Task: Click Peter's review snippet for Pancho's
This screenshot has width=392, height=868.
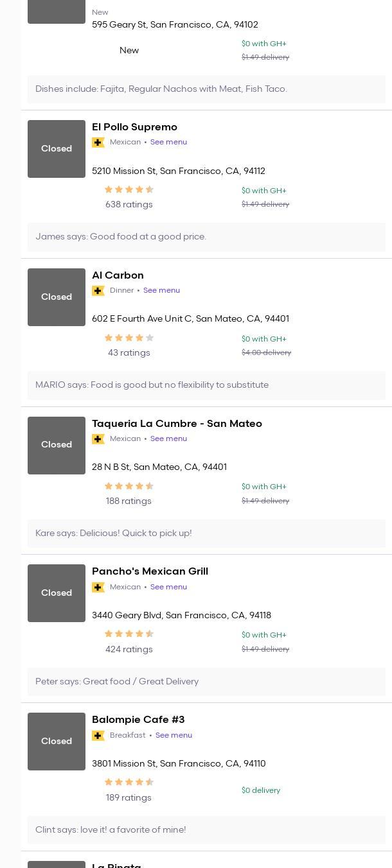Action: coord(117,682)
